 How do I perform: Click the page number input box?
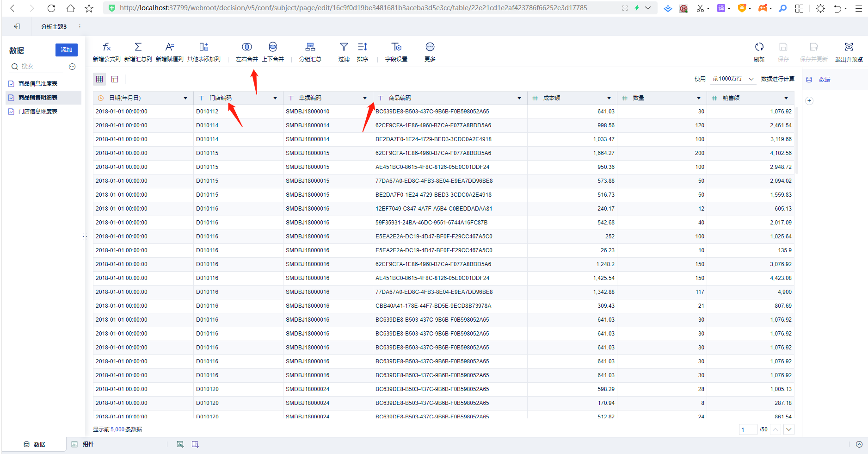click(748, 429)
